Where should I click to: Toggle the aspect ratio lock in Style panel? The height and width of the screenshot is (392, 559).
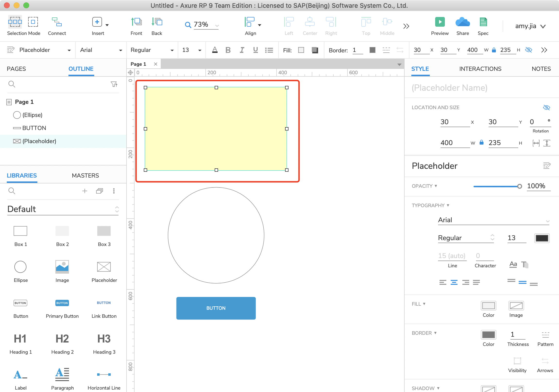(x=481, y=142)
